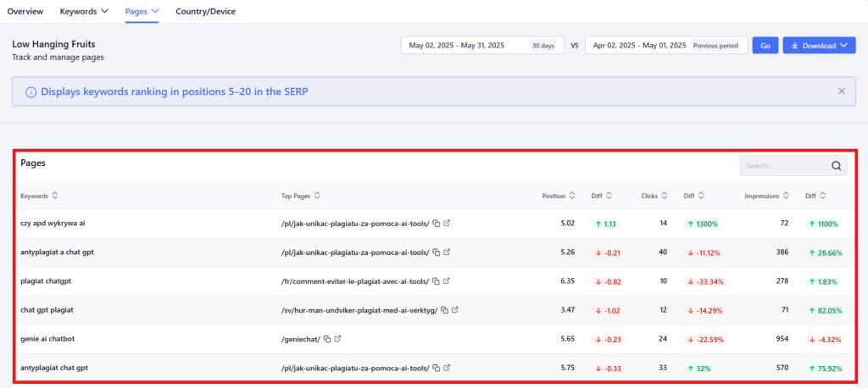Open external link for 'antyplagiat chat gpt' row
This screenshot has height=388, width=868.
click(447, 368)
